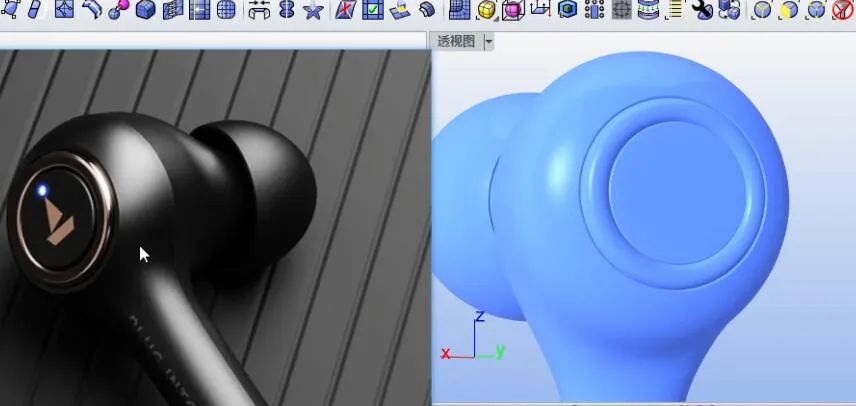Select the gray segmented sphere icon
The height and width of the screenshot is (406, 856).
(x=762, y=10)
